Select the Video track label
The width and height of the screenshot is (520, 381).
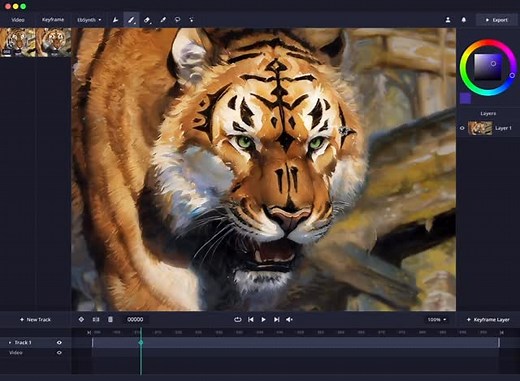tap(16, 353)
